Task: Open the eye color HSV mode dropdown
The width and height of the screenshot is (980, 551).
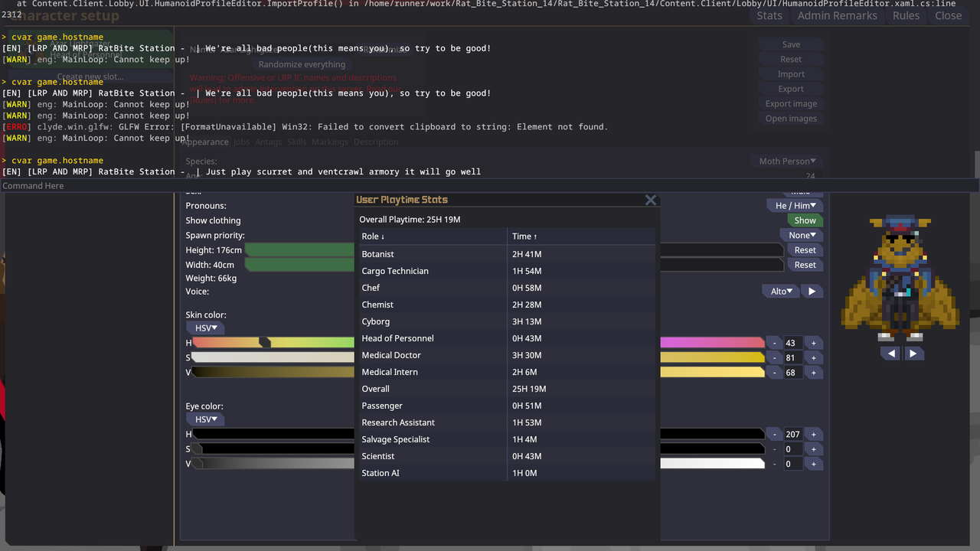Action: coord(205,419)
